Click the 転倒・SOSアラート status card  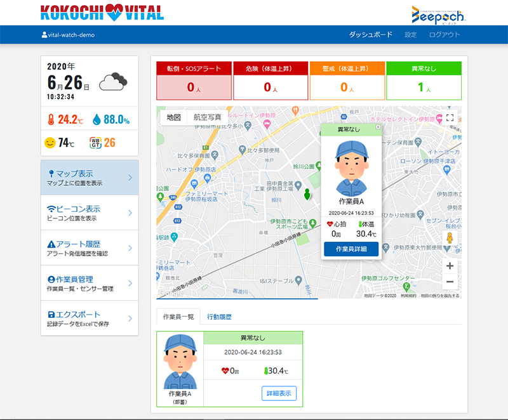194,81
